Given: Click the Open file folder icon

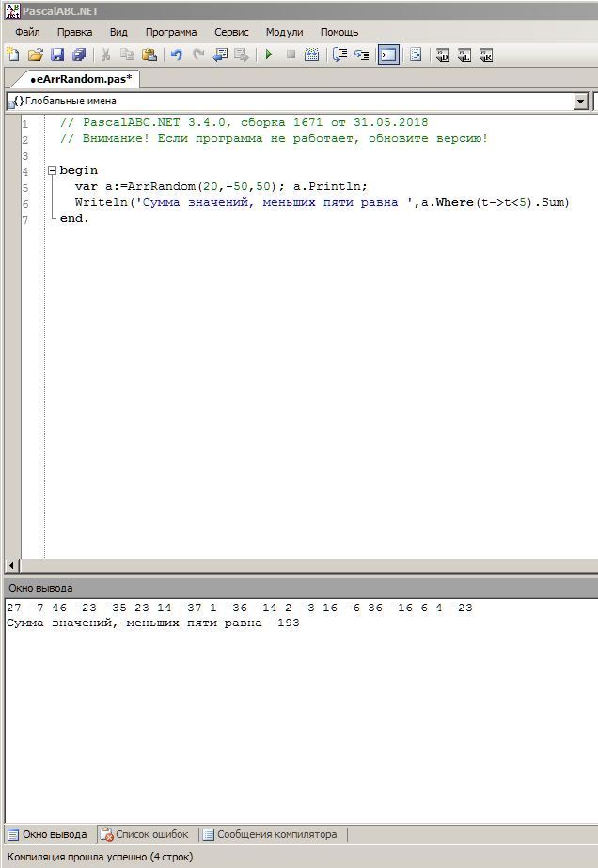Looking at the screenshot, I should (35, 55).
